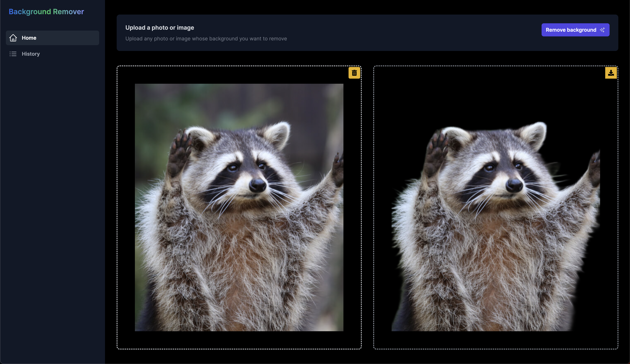Click sparkle icon on Remove background button

click(602, 30)
